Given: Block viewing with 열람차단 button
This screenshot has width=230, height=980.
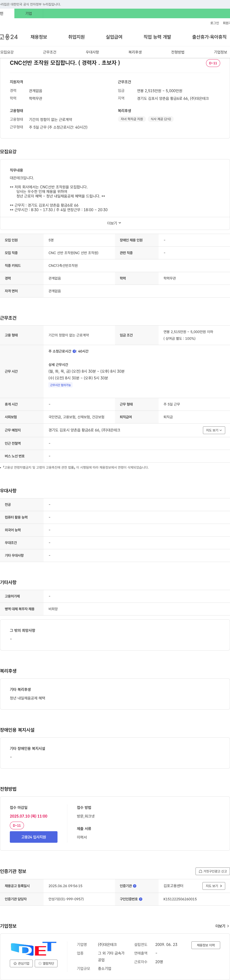Looking at the screenshot, I should [46, 963].
